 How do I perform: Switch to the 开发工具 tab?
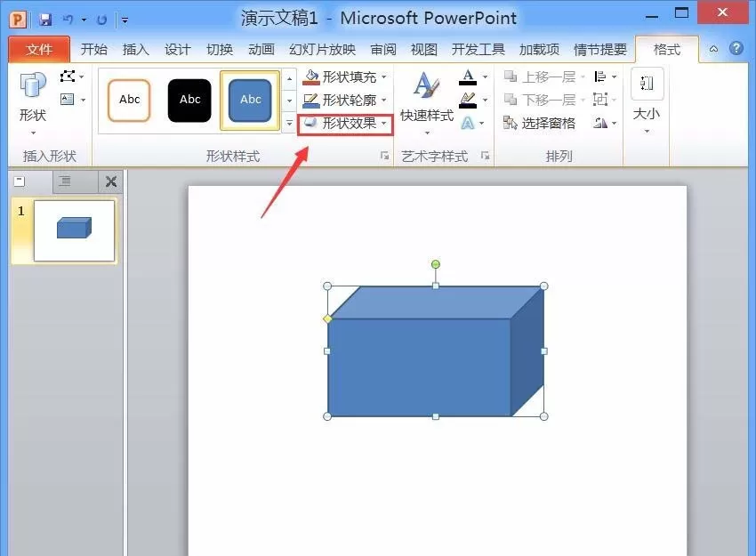coord(479,49)
